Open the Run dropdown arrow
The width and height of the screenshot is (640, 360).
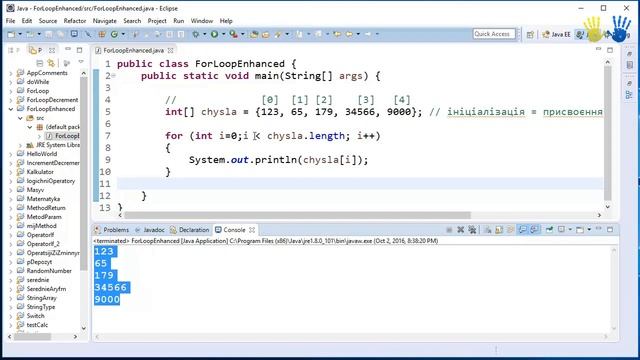(223, 34)
